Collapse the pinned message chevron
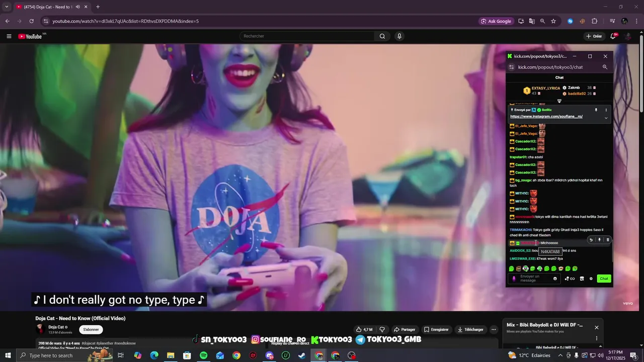Viewport: 644px width, 362px height. coord(606,118)
